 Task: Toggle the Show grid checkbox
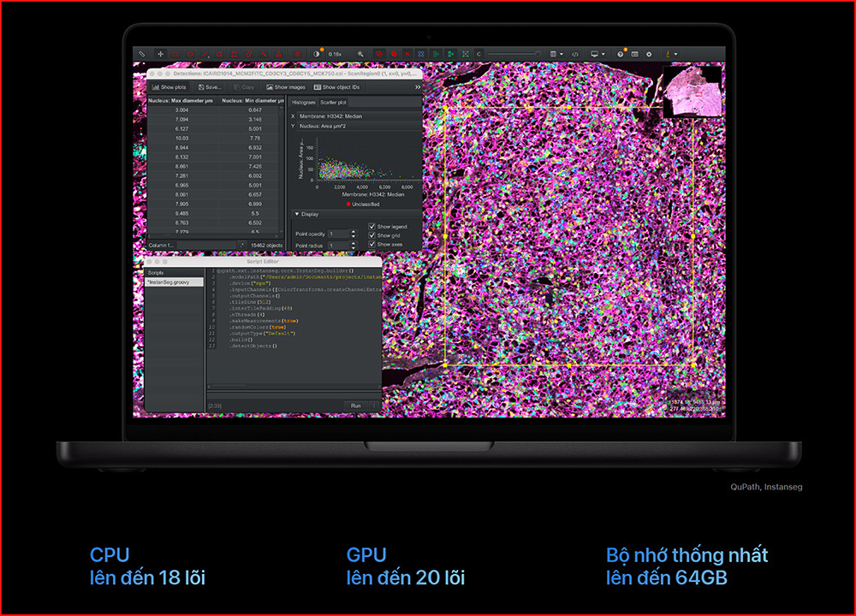click(x=372, y=235)
